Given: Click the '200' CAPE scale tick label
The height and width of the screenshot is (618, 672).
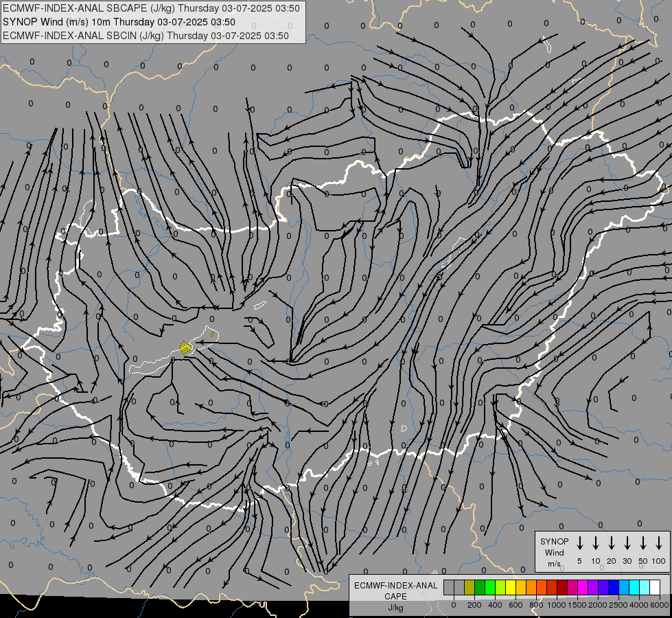Looking at the screenshot, I should 474,605.
